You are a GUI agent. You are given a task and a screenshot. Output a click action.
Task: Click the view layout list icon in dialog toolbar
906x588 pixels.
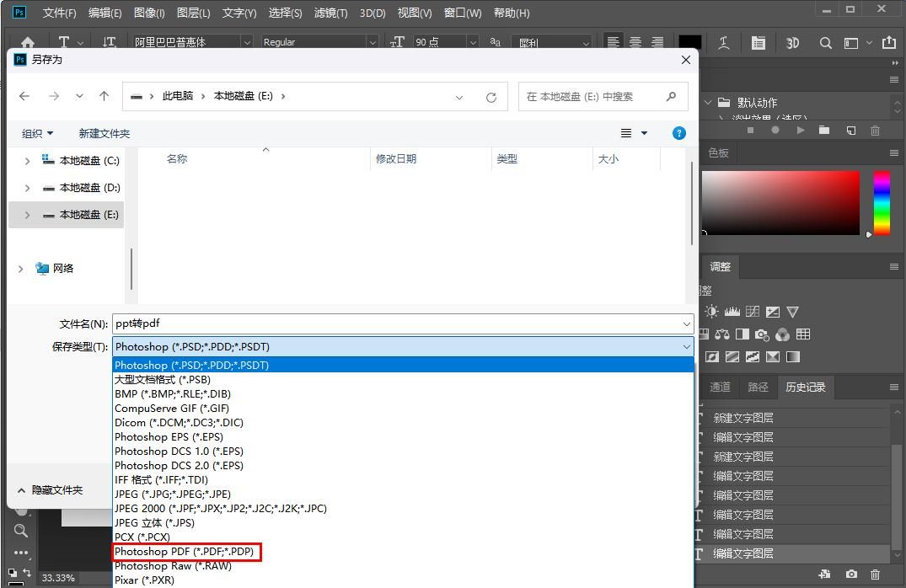click(625, 133)
